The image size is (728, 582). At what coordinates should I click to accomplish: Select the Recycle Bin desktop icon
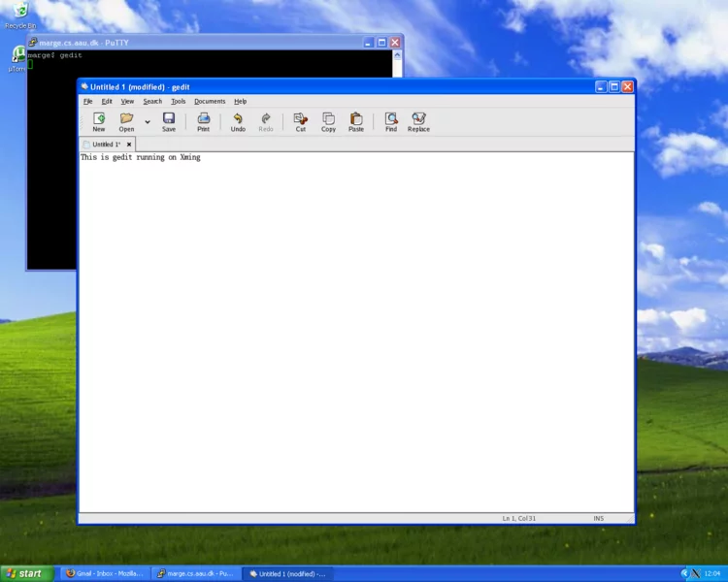point(20,16)
